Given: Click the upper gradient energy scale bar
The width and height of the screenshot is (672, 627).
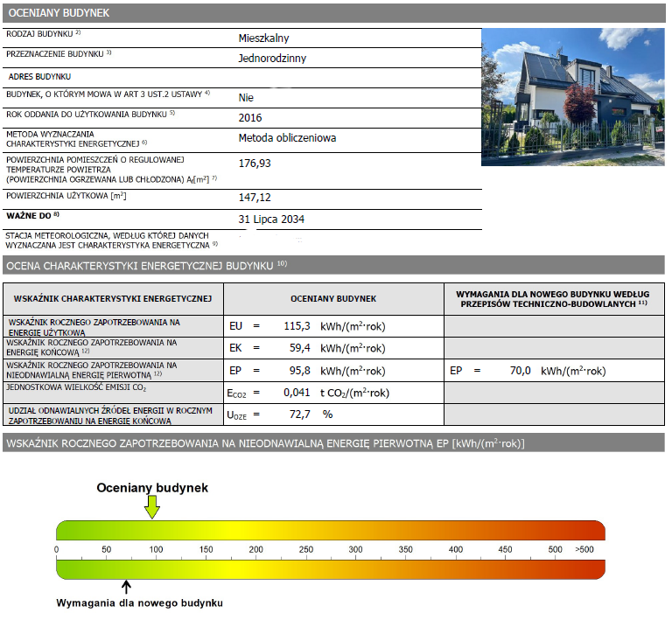Looking at the screenshot, I should point(330,531).
